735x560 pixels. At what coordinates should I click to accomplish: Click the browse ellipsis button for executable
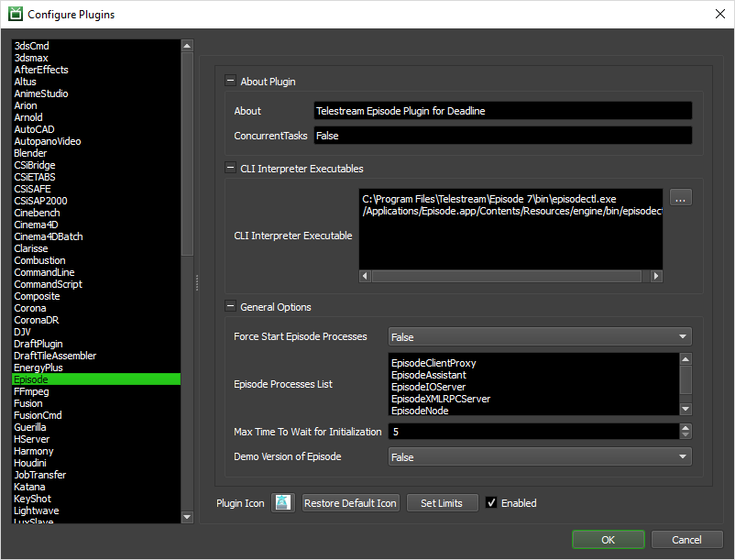(x=679, y=198)
